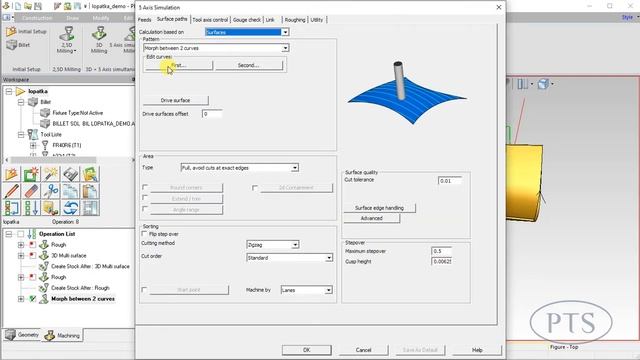This screenshot has width=640, height=360.
Task: Open the Cut order Standard dropdown
Action: point(329,258)
